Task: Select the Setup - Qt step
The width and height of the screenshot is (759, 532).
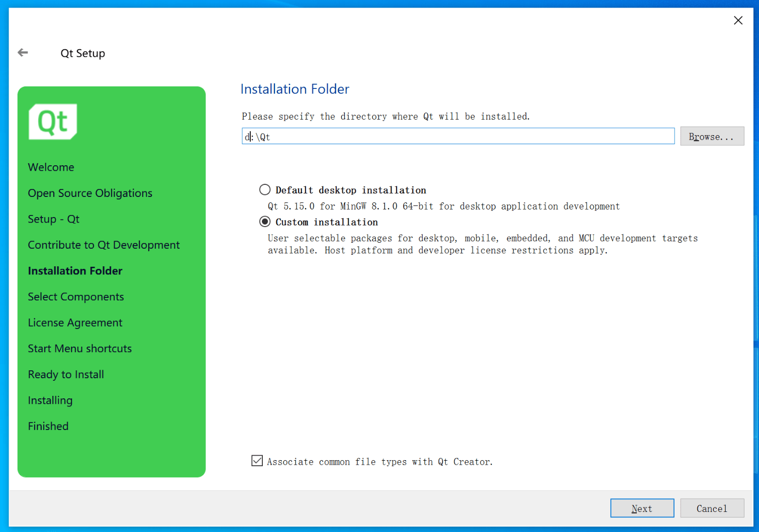Action: click(54, 219)
